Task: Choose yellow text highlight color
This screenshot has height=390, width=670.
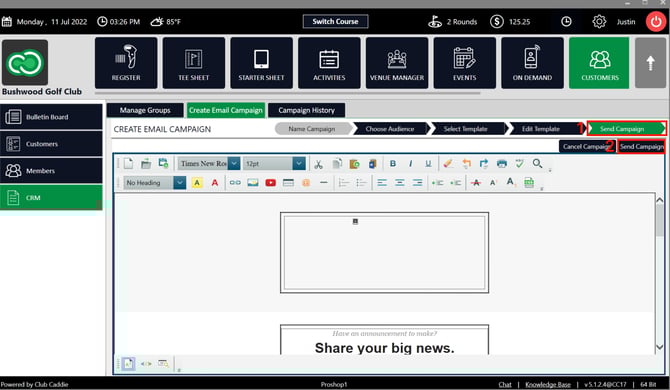Action: [197, 183]
